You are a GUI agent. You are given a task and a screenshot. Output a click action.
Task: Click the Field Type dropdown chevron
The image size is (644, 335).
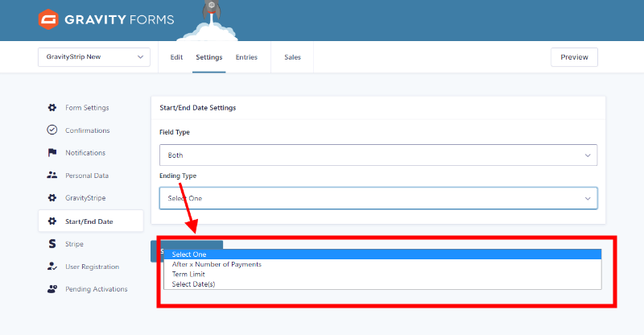[x=588, y=155]
